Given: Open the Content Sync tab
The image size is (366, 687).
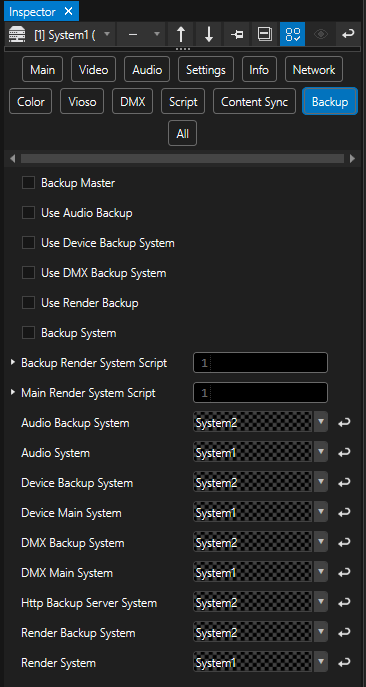Looking at the screenshot, I should click(254, 102).
